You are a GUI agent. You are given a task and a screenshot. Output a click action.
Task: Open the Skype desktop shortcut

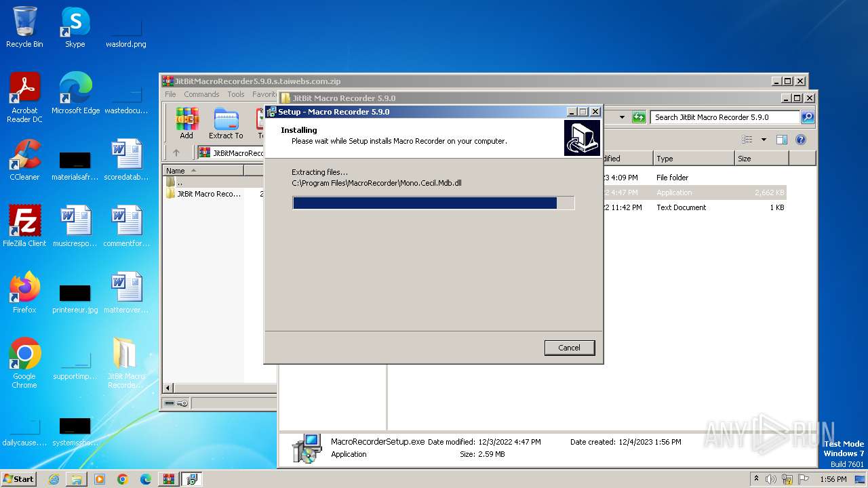pos(75,28)
